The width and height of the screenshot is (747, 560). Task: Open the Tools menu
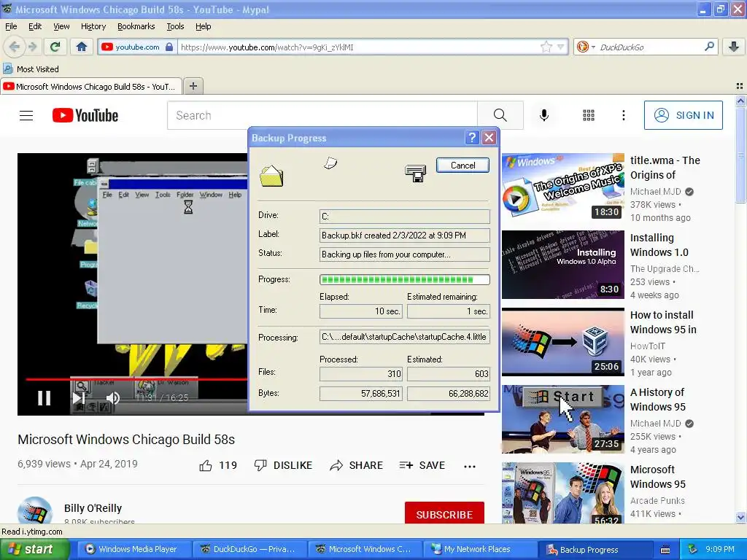(175, 26)
